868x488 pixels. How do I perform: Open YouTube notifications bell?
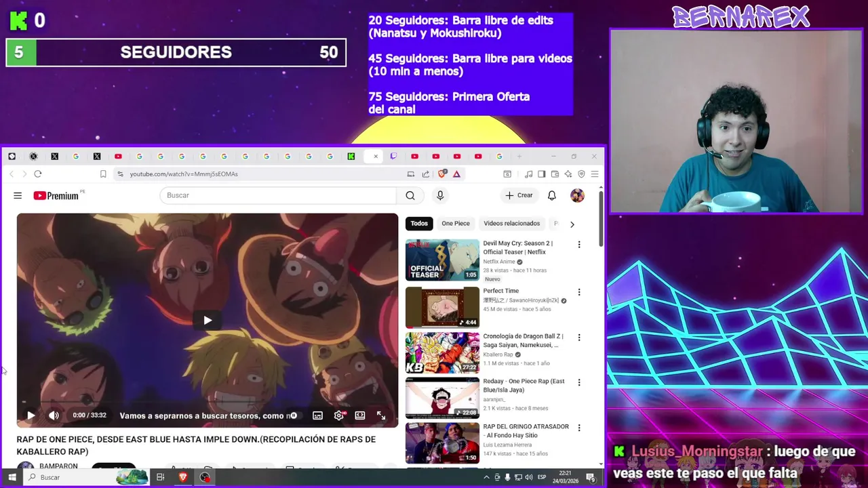(552, 195)
